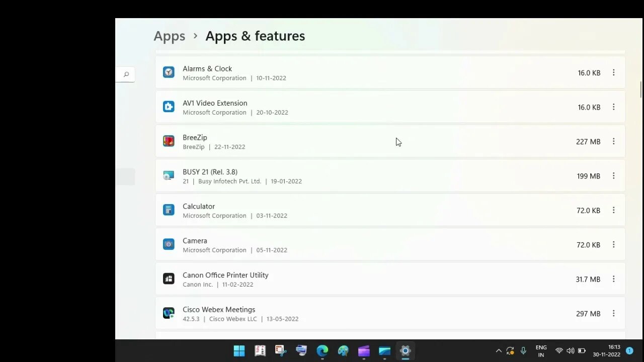
Task: Click the Settings gear in taskbar
Action: [405, 350]
